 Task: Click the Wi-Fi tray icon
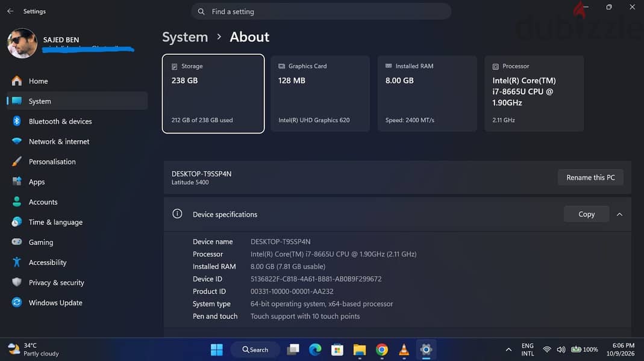pyautogui.click(x=546, y=350)
